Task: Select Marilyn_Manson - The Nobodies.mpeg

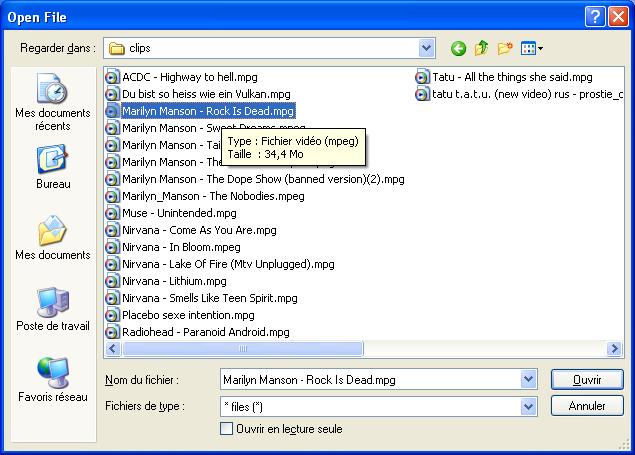Action: [213, 196]
